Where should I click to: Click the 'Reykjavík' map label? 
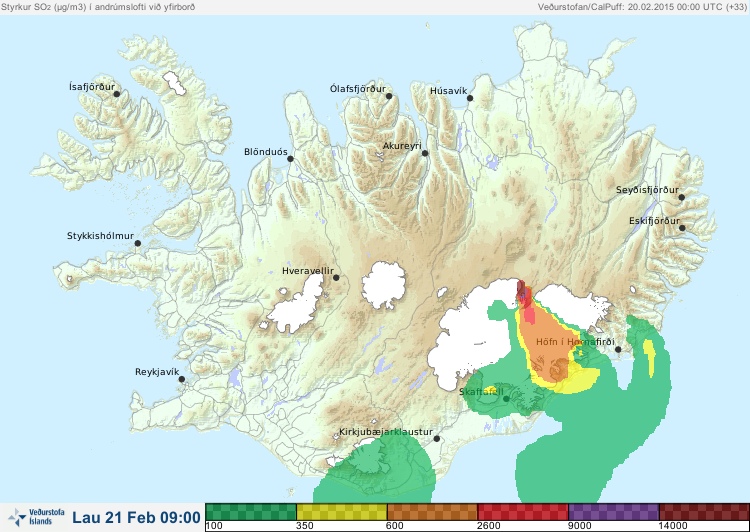coord(157,372)
